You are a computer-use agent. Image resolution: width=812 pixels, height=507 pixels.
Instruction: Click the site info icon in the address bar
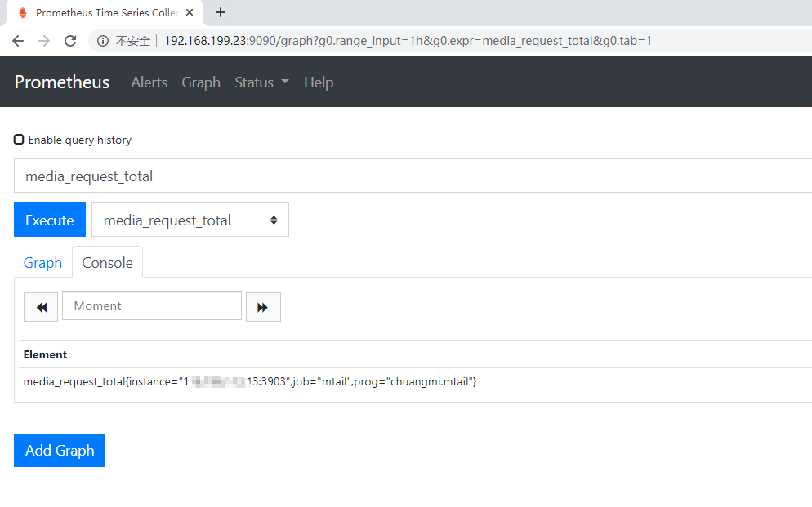pyautogui.click(x=103, y=41)
